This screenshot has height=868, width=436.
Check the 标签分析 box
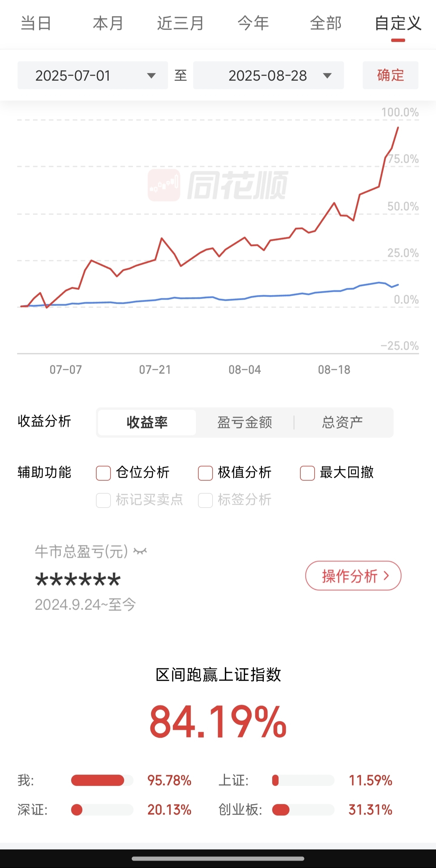coord(205,500)
